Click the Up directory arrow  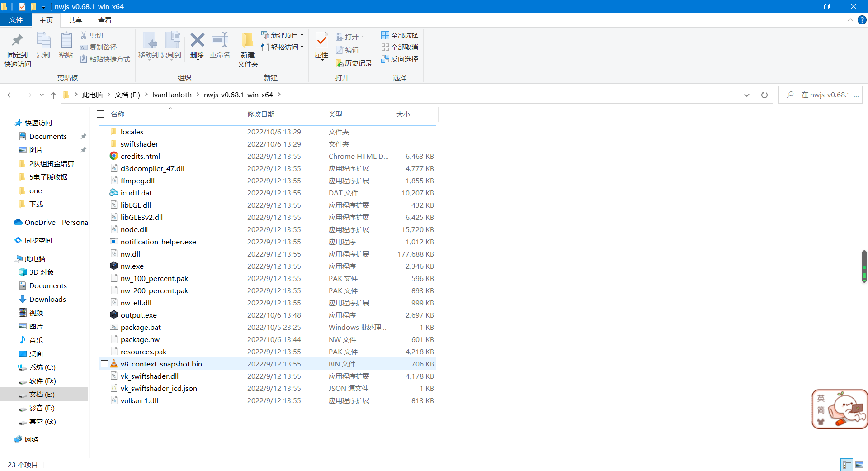pyautogui.click(x=53, y=95)
